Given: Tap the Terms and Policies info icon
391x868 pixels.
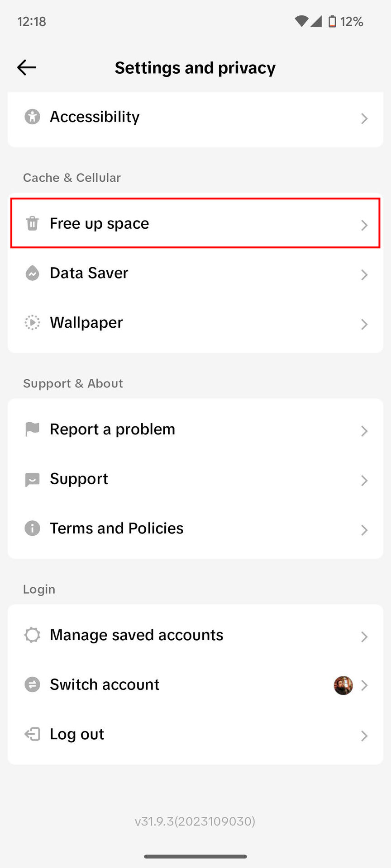Looking at the screenshot, I should tap(32, 528).
